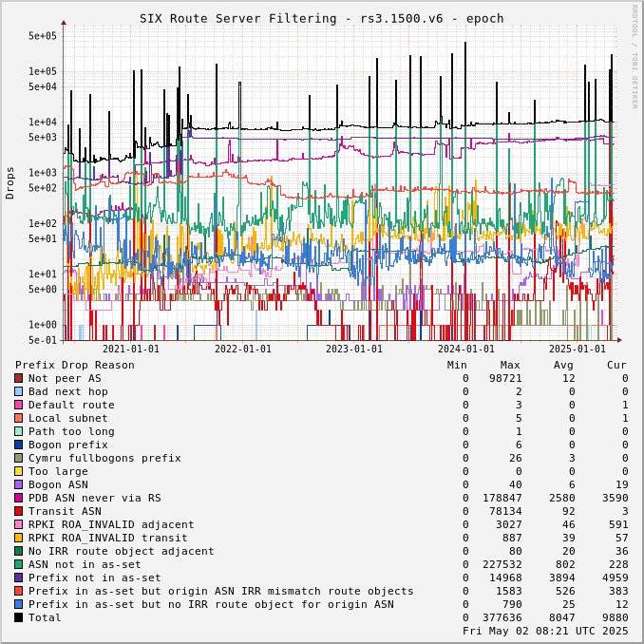The image size is (644, 644).
Task: Click the PDB ASN never via RS swatch
Action: (x=18, y=498)
